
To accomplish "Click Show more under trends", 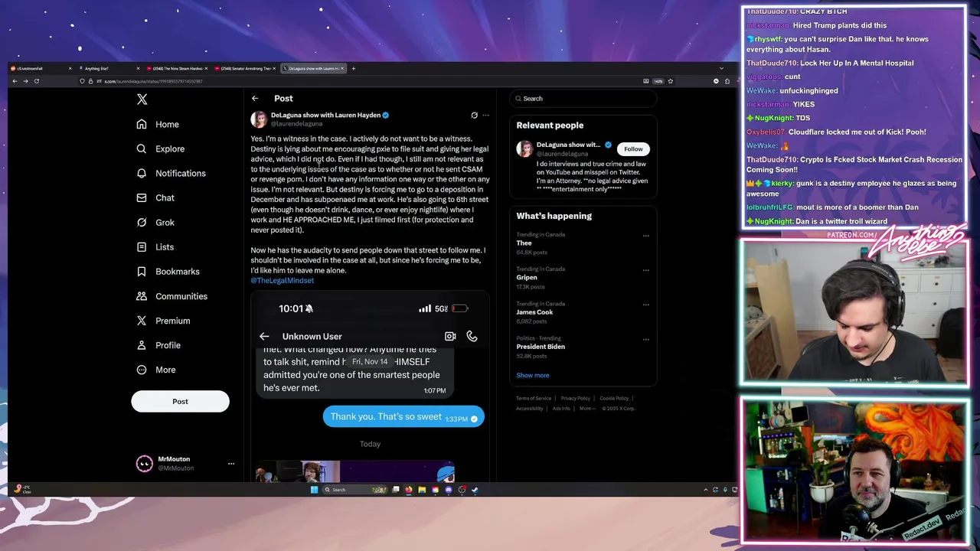I will 533,375.
